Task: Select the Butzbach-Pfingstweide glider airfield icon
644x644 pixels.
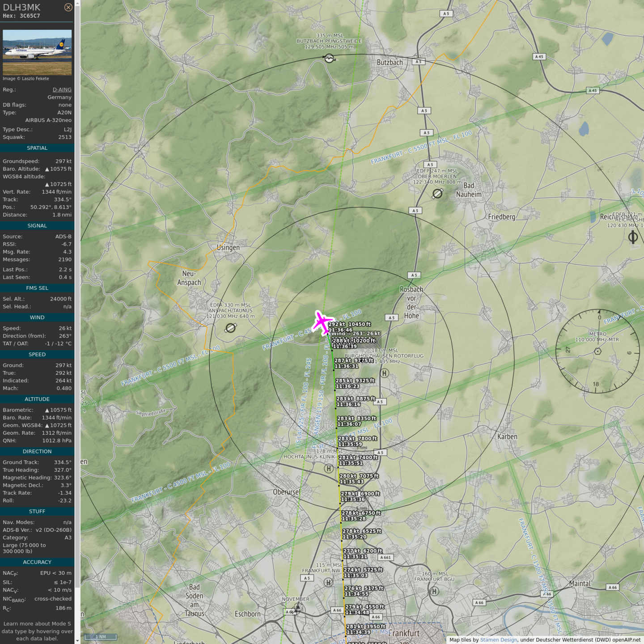Action: [x=329, y=59]
